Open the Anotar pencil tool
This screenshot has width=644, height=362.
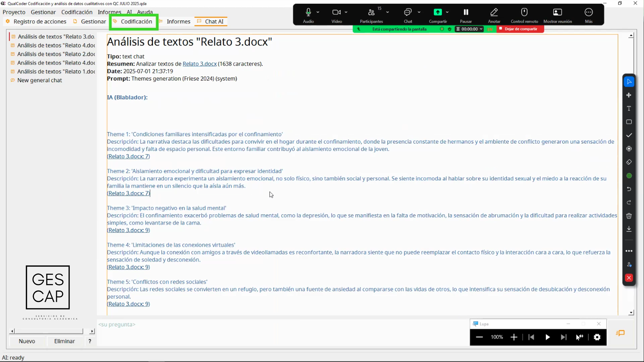coord(494,12)
